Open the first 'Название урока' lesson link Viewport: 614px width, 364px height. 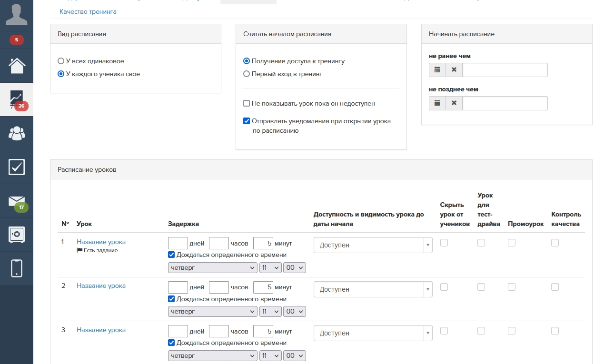tap(101, 242)
